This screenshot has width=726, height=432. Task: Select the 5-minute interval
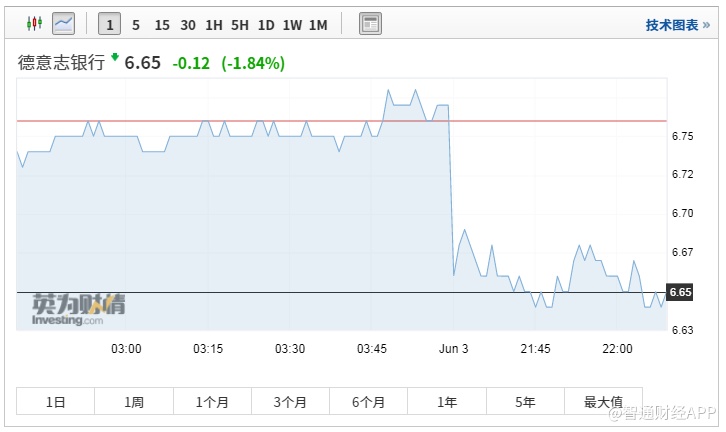pyautogui.click(x=136, y=25)
